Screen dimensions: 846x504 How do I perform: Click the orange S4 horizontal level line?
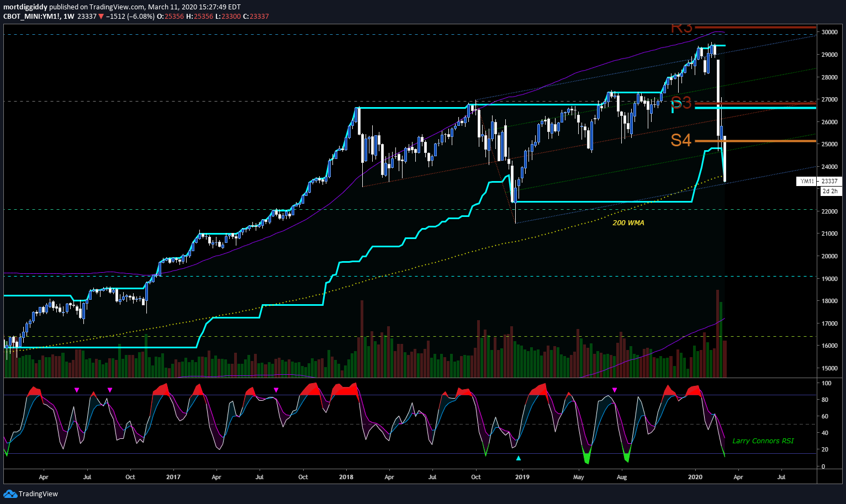[x=755, y=141]
